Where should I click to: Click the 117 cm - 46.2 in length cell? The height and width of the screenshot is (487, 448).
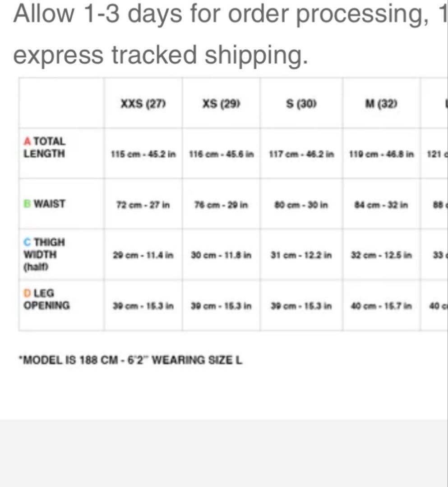coord(301,154)
